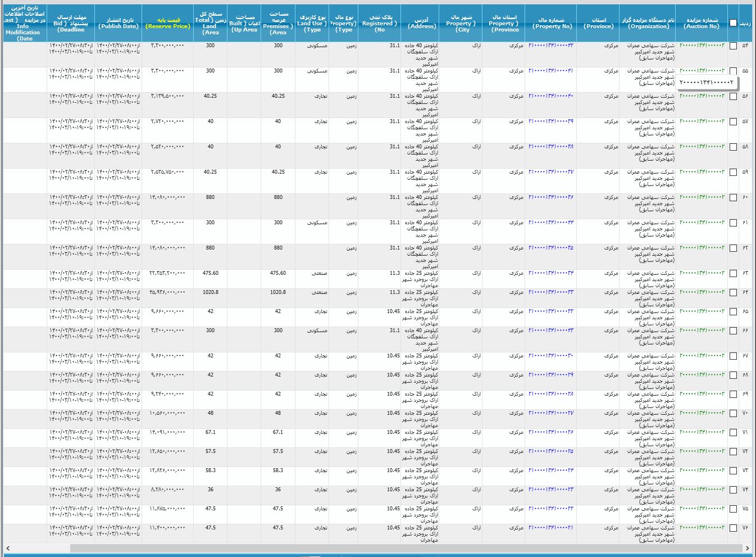Tick the checkbox for row 70
This screenshot has height=557, width=756.
pyautogui.click(x=733, y=414)
